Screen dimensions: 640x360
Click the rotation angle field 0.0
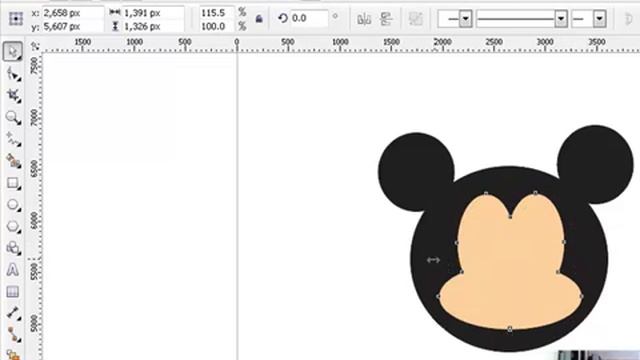pos(309,18)
